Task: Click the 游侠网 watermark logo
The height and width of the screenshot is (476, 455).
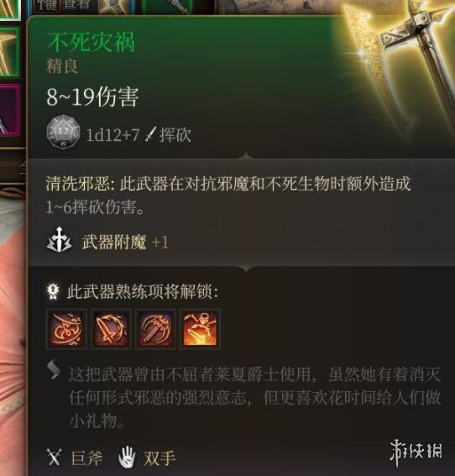Action: coord(416,452)
